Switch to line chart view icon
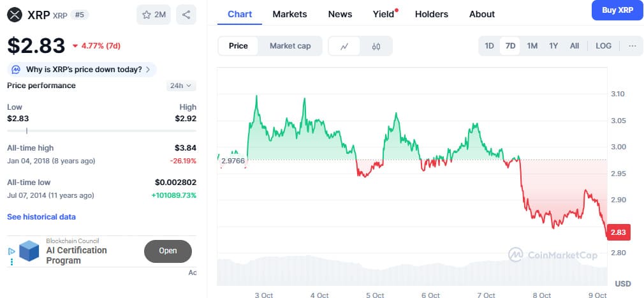 (344, 46)
